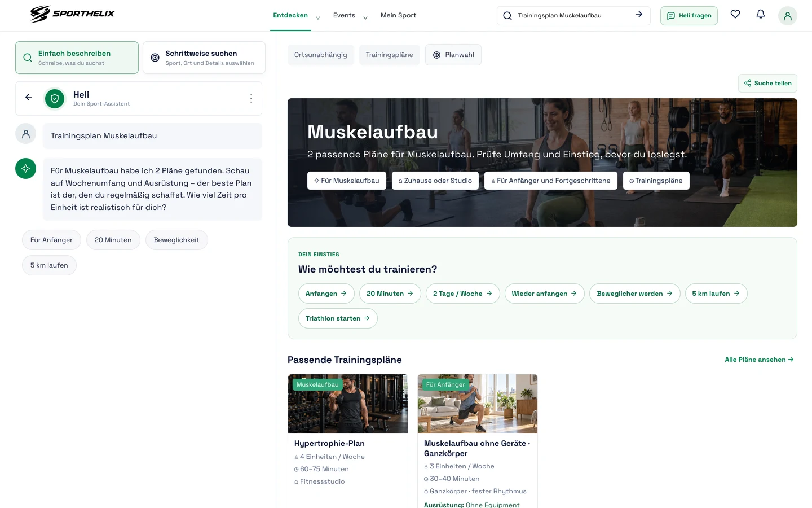Go back with the arrow beside Heli
Viewport: 812px width, 508px height.
[x=29, y=97]
